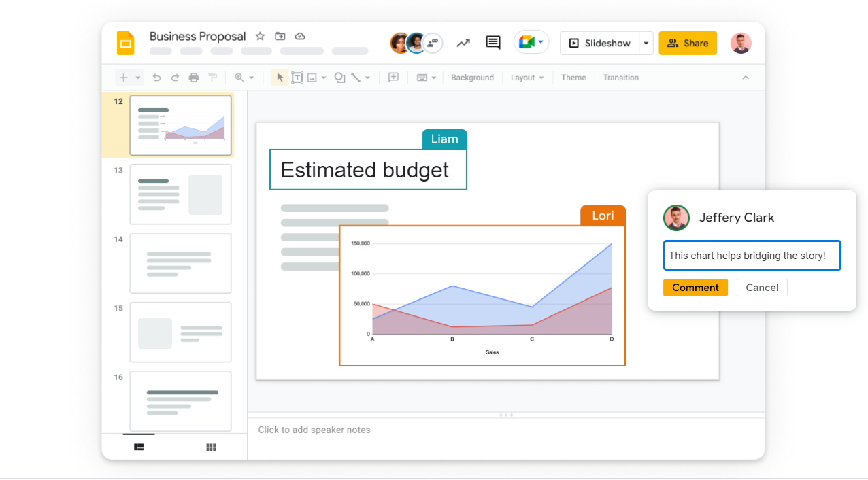Post Jeffery Clark's comment
The height and width of the screenshot is (480, 868).
[695, 287]
